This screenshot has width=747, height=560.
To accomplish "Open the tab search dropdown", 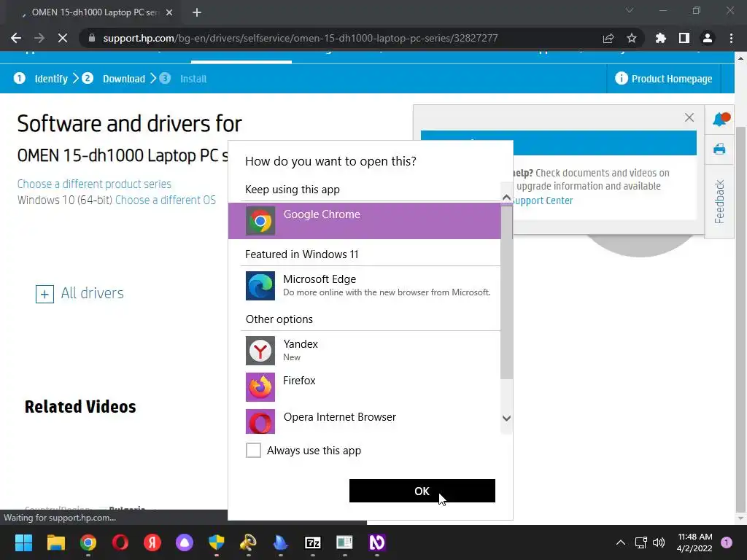I will pyautogui.click(x=630, y=10).
